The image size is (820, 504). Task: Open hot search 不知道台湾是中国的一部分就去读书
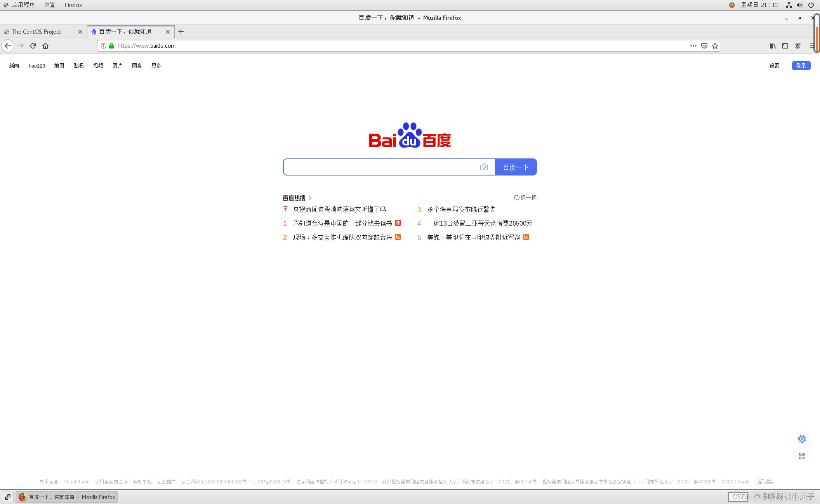[x=342, y=223]
